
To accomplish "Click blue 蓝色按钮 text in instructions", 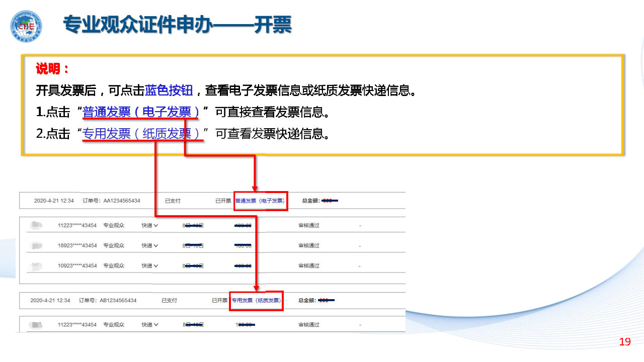I will pyautogui.click(x=169, y=90).
